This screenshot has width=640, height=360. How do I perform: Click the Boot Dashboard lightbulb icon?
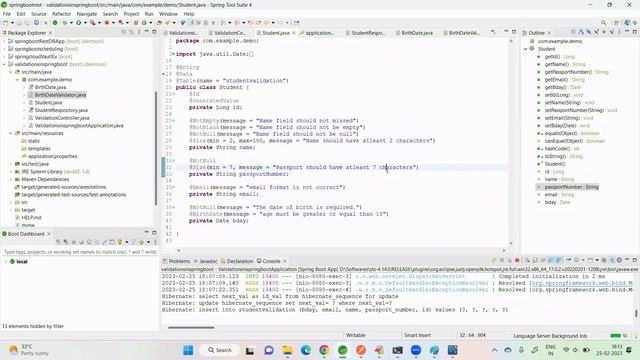pos(120,242)
